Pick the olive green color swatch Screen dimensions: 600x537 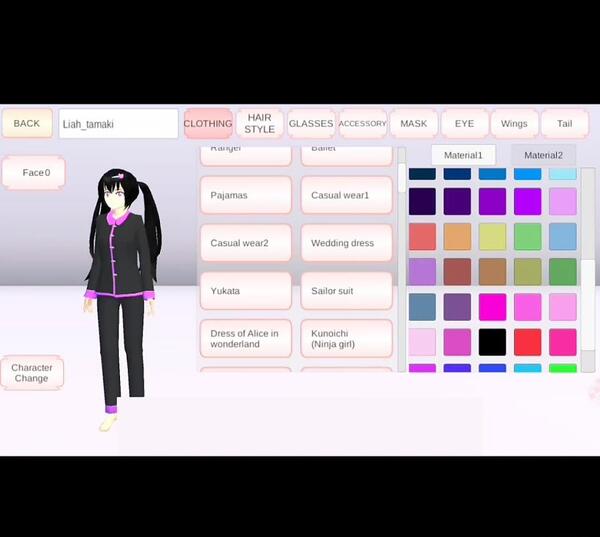pyautogui.click(x=527, y=272)
